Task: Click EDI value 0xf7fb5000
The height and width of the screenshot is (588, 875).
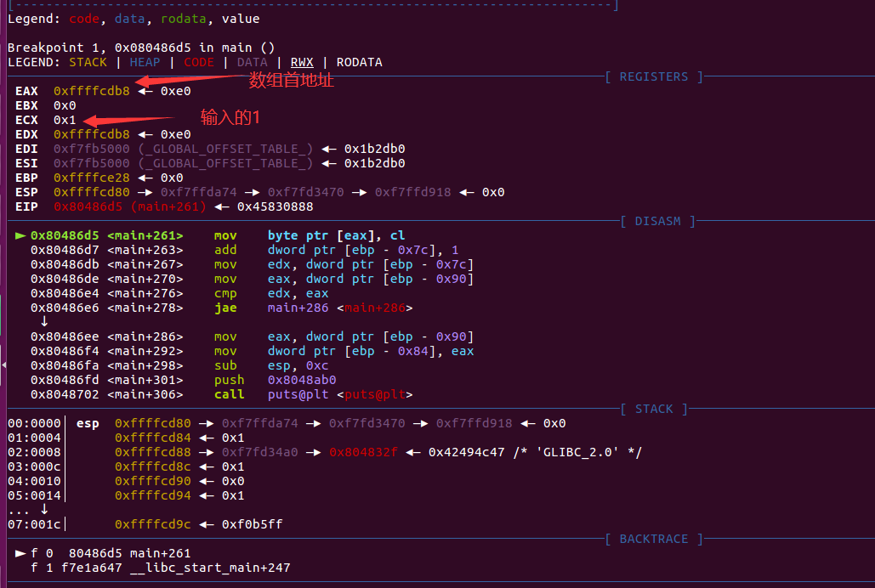Action: (92, 149)
